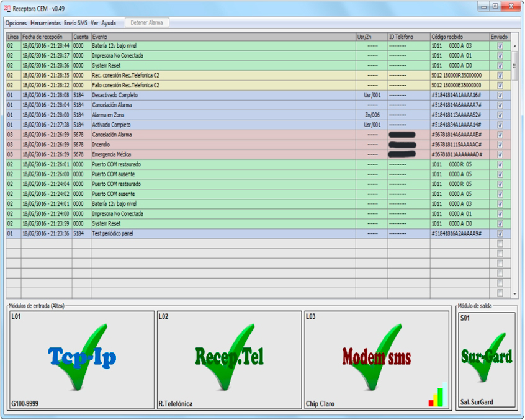Click the Tcp-Ip L01 module checkmark icon
Screen dimensions: 525x420
click(82, 358)
